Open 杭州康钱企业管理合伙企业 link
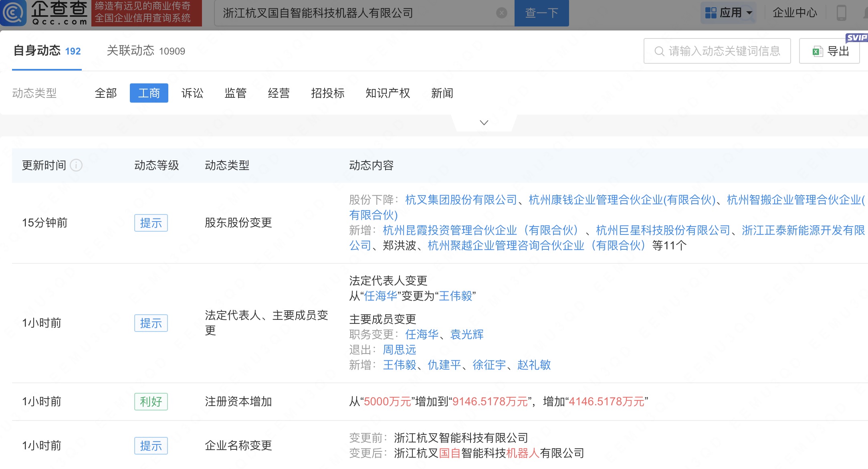The height and width of the screenshot is (469, 868). (x=622, y=200)
